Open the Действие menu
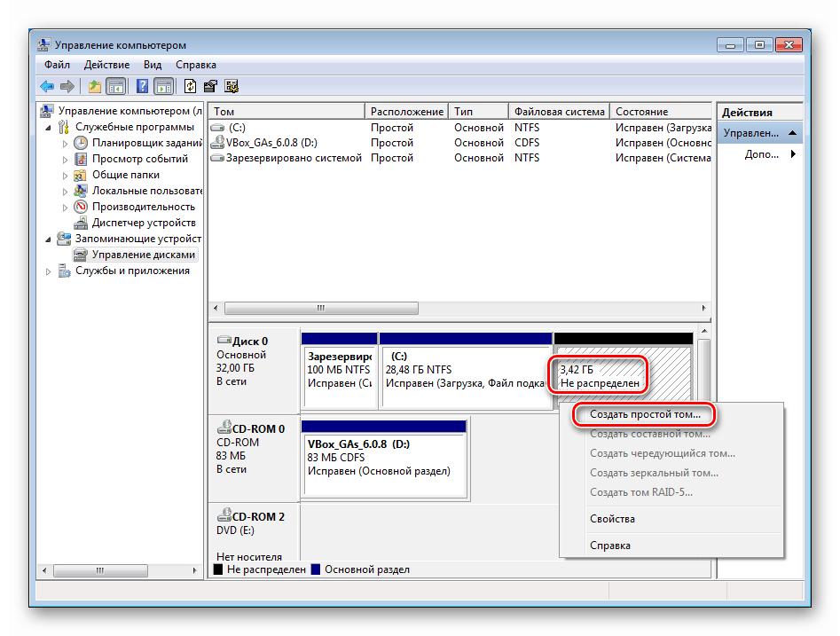The height and width of the screenshot is (636, 840). 106,65
